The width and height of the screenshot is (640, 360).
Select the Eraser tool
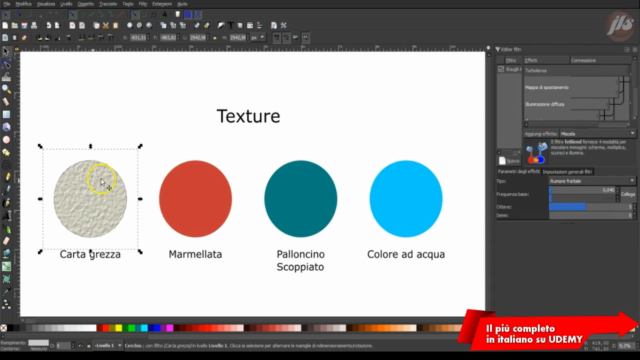click(x=6, y=241)
